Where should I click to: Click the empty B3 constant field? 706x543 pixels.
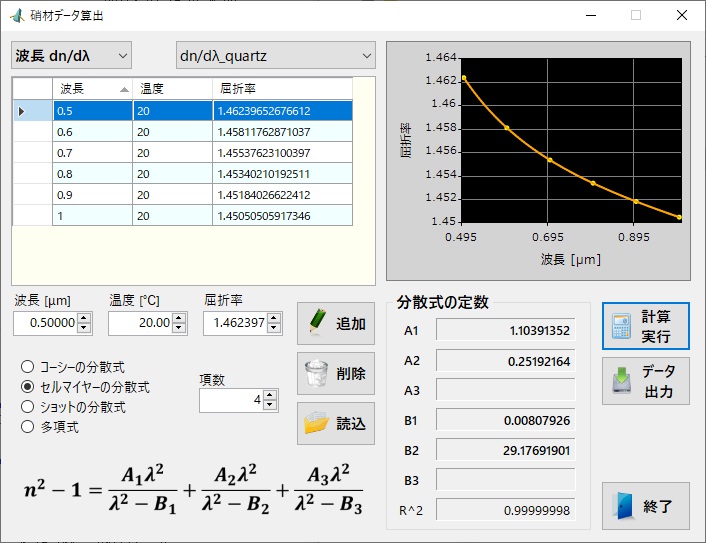[505, 480]
